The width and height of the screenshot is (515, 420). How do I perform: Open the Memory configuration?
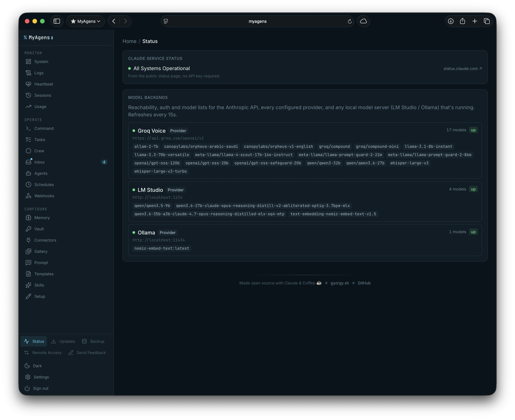pyautogui.click(x=38, y=218)
